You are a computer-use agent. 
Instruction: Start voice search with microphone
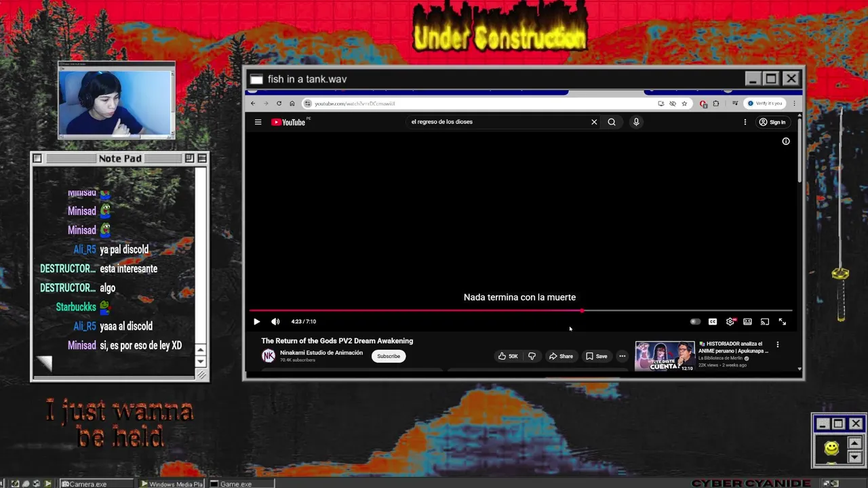pos(636,122)
